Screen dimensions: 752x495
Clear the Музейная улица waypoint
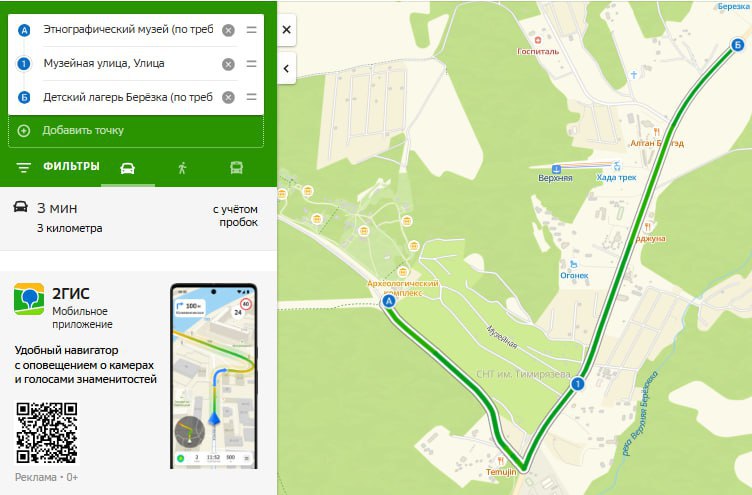(x=228, y=64)
